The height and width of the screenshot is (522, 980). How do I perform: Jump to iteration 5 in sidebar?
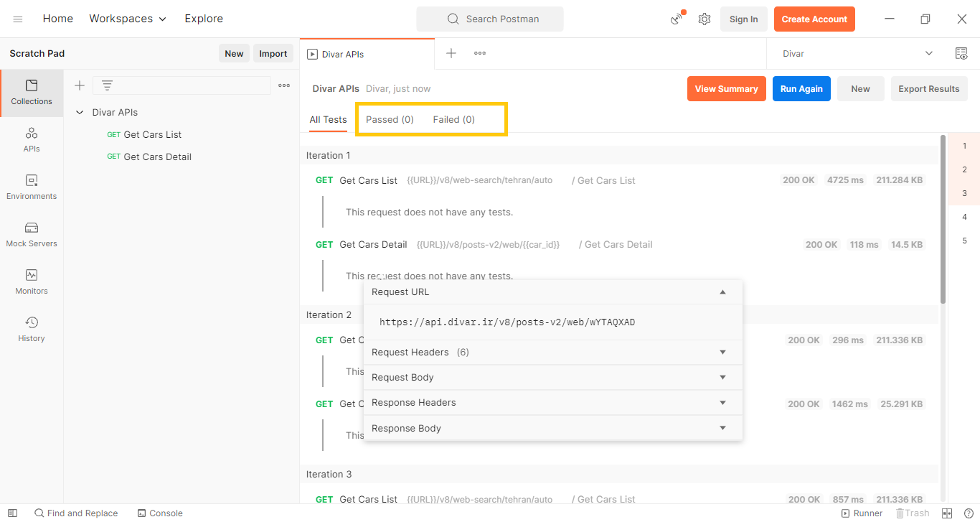(964, 241)
